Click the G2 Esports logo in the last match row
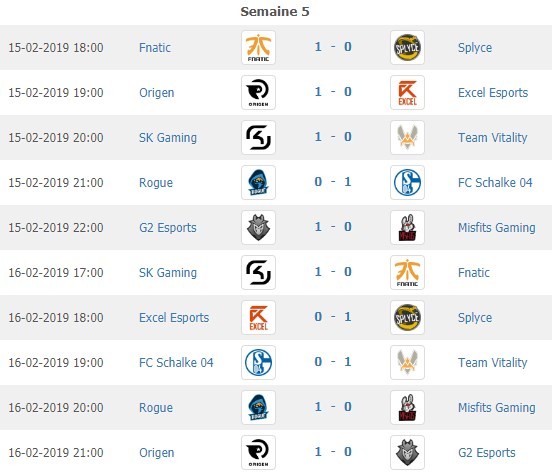This screenshot has width=553, height=474. 407,452
